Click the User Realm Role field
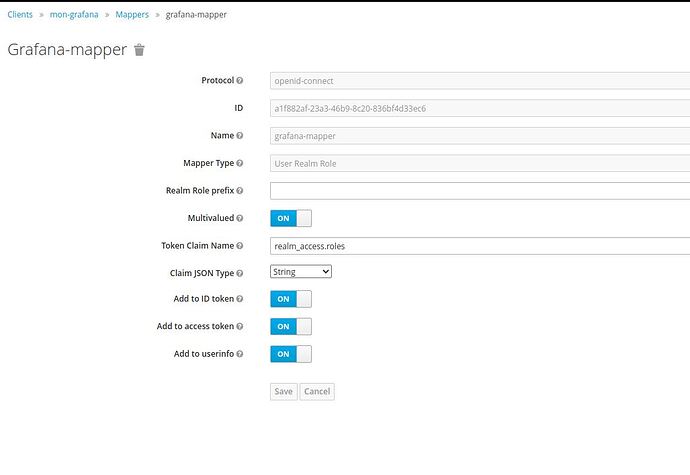 (x=480, y=163)
